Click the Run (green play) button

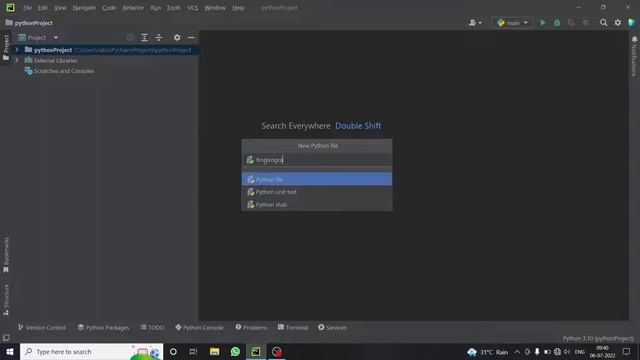(542, 23)
